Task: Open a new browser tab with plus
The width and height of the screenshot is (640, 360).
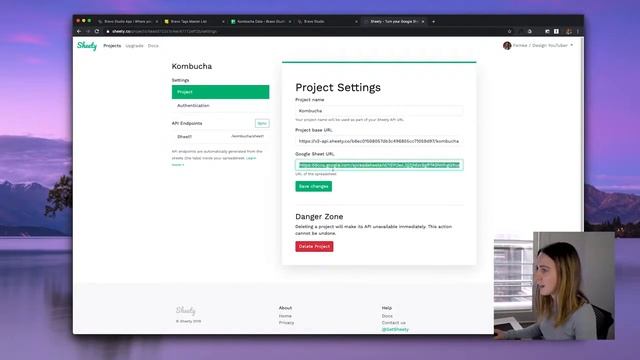Action: [433, 21]
